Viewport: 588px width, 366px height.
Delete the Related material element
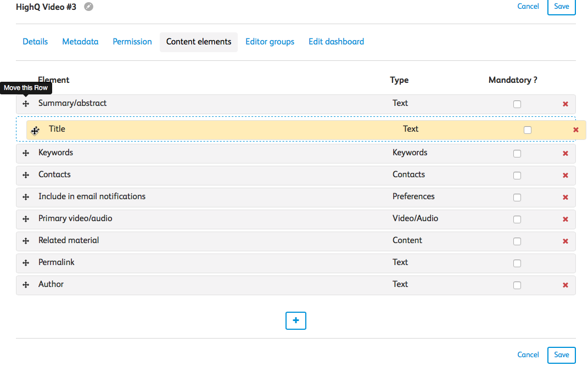click(x=565, y=241)
